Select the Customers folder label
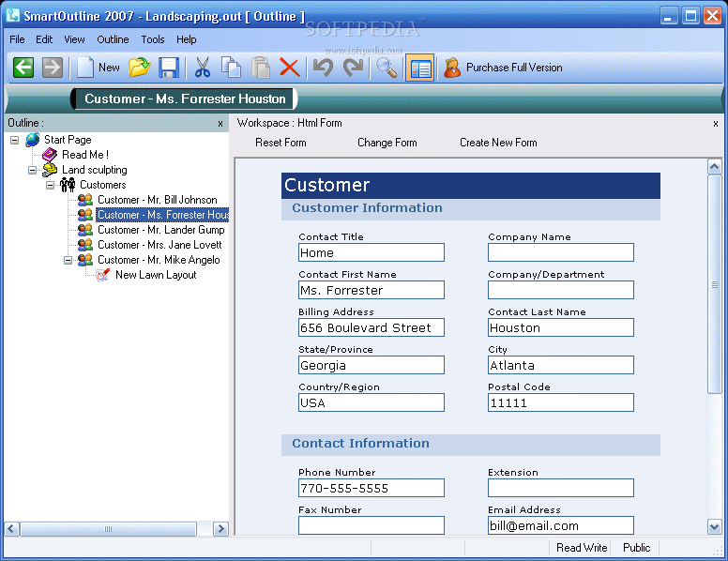This screenshot has width=728, height=561. pos(102,185)
